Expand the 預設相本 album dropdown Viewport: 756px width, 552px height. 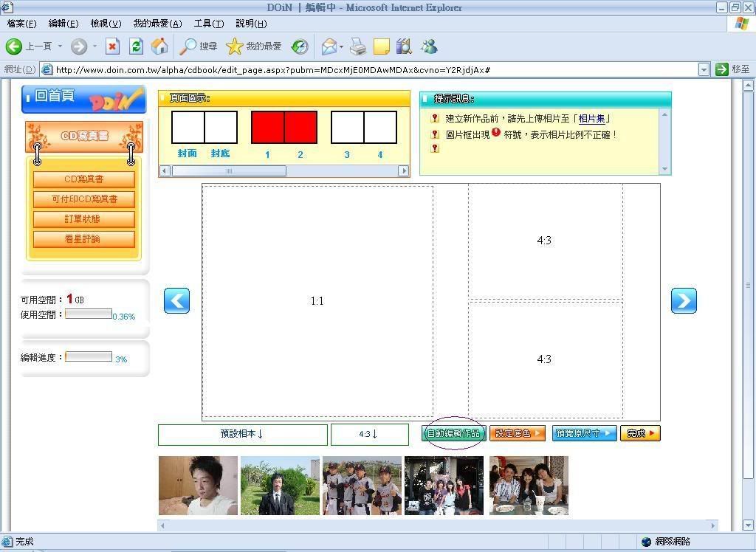point(242,434)
